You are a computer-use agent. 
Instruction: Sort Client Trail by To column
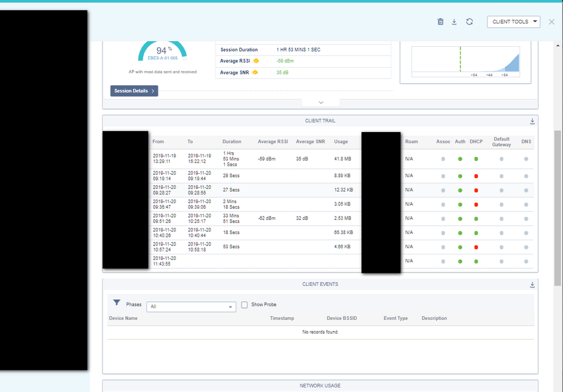tap(190, 142)
